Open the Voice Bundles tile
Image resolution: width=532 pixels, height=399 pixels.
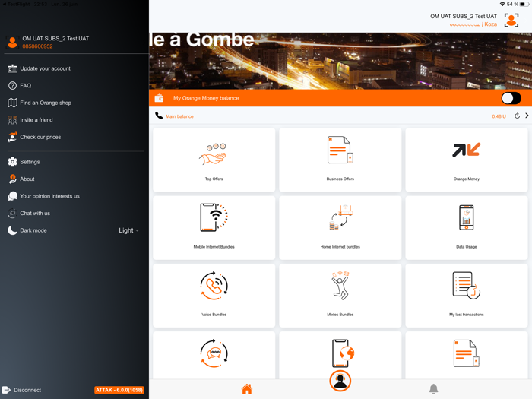[214, 296]
